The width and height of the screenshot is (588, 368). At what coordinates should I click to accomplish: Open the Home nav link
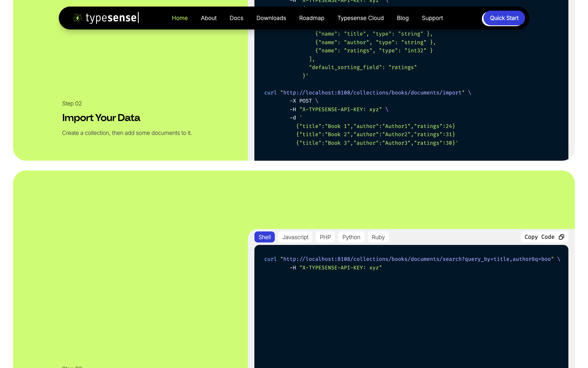click(180, 18)
